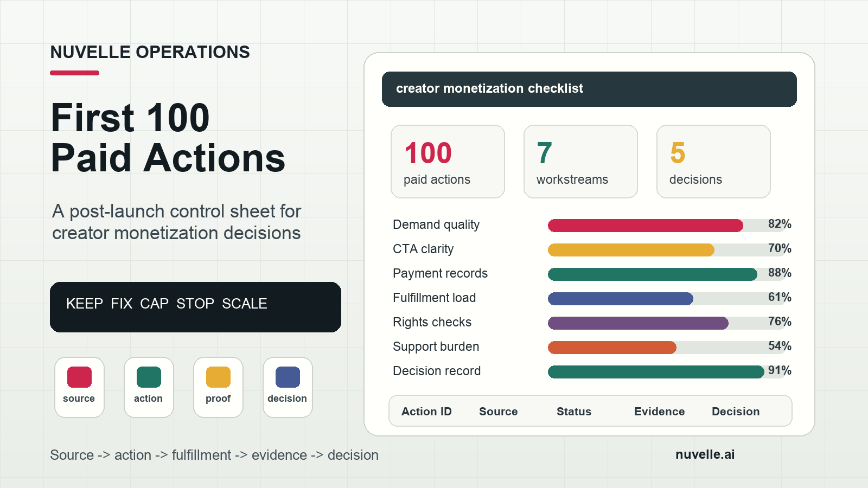Screen dimensions: 868x488
Task: Select the Payment records bar
Action: tap(653, 274)
